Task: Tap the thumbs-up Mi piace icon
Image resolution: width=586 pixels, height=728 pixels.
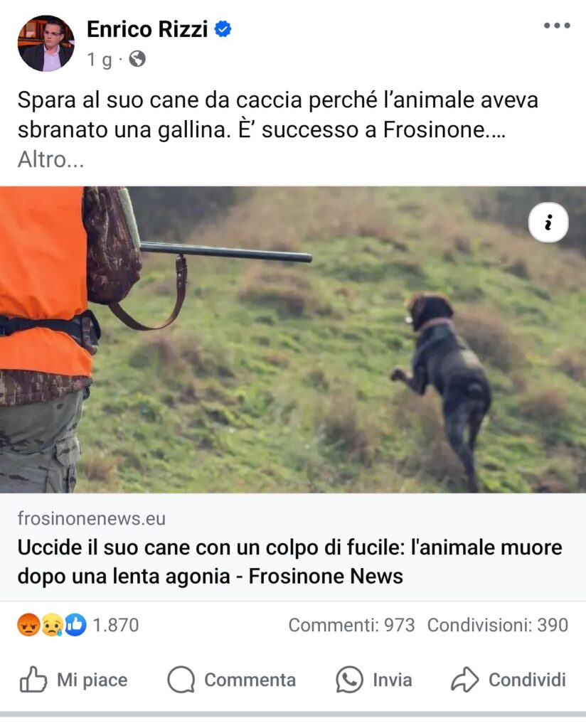Action: coord(33,680)
